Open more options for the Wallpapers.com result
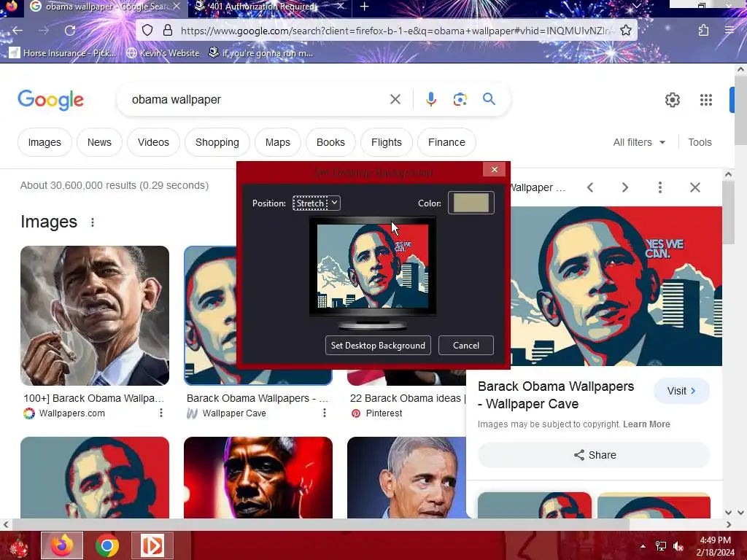747x560 pixels. 161,413
